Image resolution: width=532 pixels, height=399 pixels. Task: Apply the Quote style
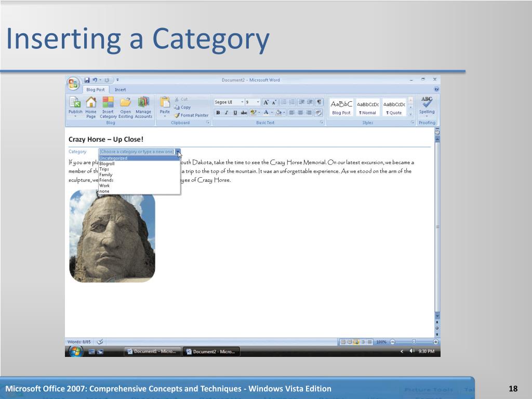[x=394, y=107]
